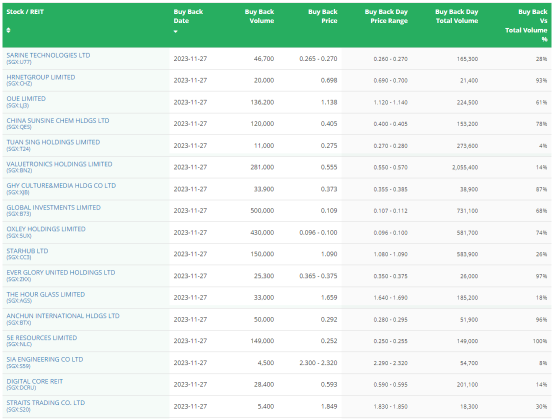
Task: Open GHY CULTURE&MEDIA HLDG CO LTD
Action: 61,185
